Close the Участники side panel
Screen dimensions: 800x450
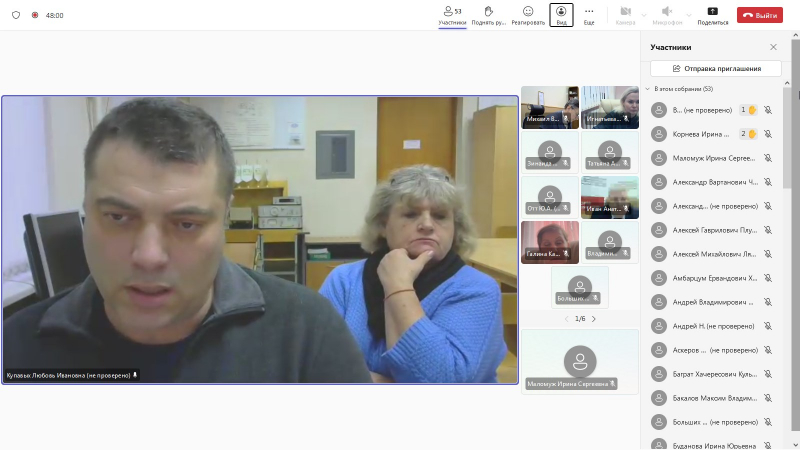click(x=773, y=47)
